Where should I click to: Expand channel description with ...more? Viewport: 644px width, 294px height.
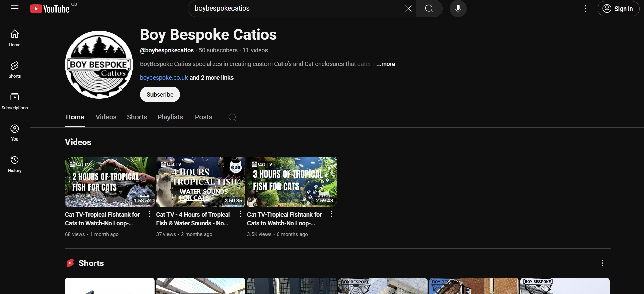386,64
